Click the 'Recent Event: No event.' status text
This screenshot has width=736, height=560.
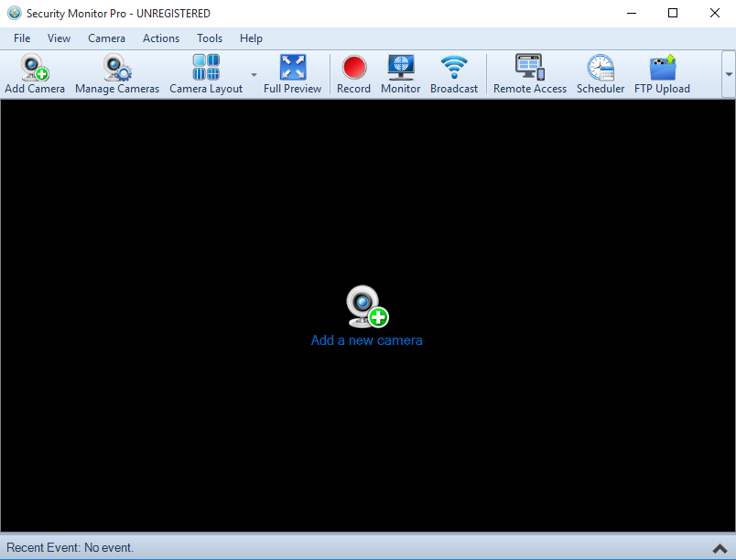coord(70,548)
